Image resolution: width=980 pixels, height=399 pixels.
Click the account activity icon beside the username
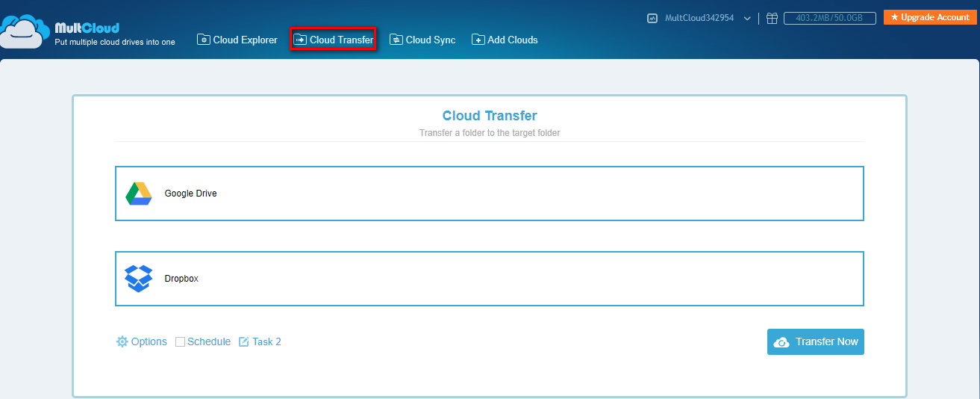(652, 18)
